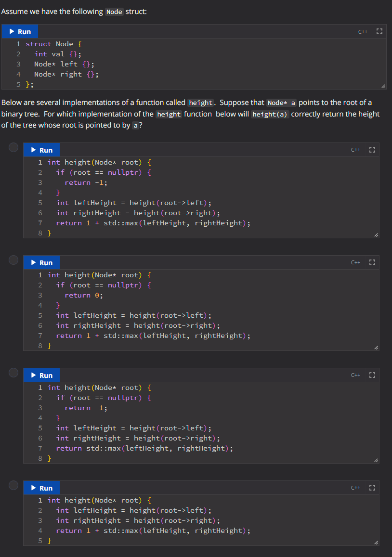Screen dimensions: 392x557
Task: Select the first height implementation answer
Action: pyautogui.click(x=13, y=147)
